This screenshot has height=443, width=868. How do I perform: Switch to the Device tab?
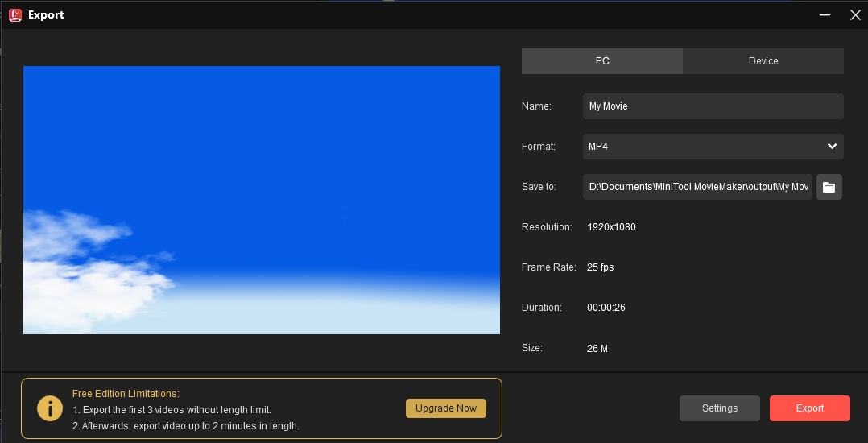pyautogui.click(x=763, y=61)
